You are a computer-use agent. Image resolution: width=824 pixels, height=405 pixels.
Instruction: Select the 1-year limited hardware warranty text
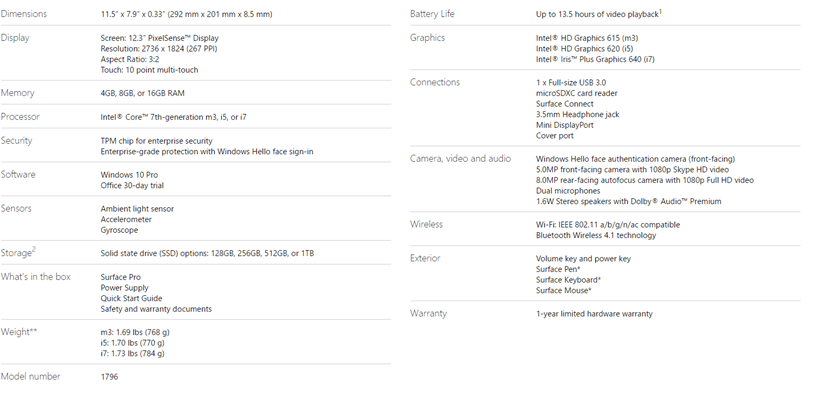[594, 314]
